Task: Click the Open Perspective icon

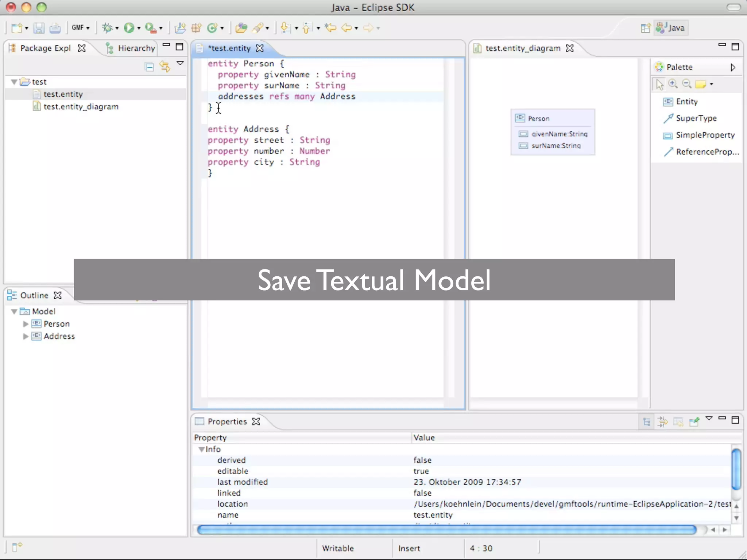Action: point(646,28)
